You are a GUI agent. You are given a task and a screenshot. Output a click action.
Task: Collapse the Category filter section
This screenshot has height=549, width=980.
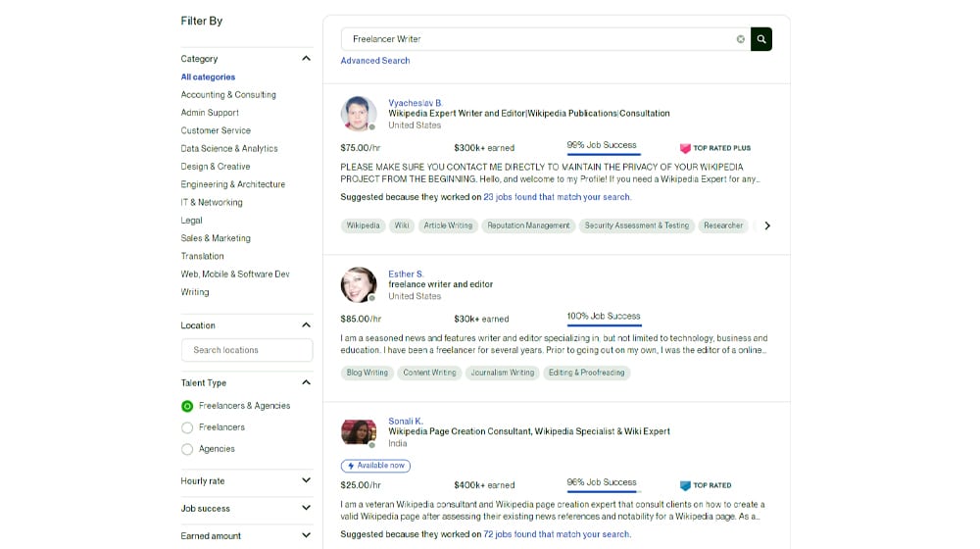[306, 59]
